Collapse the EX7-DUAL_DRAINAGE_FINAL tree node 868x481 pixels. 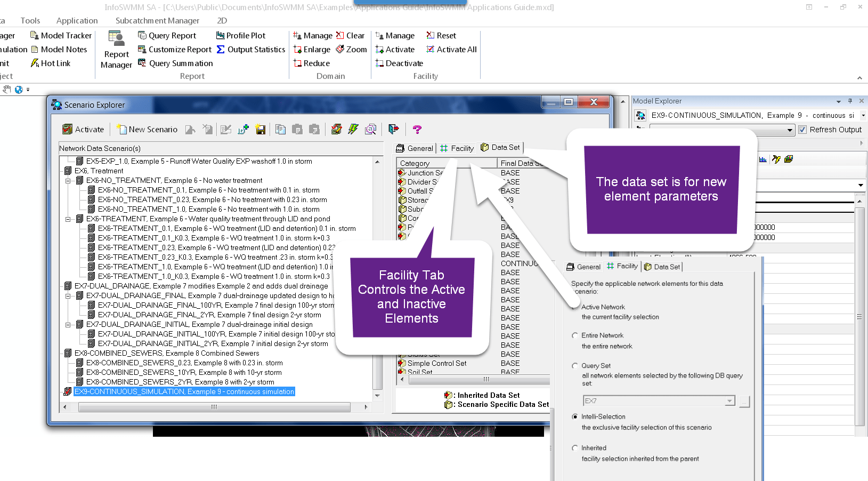68,296
